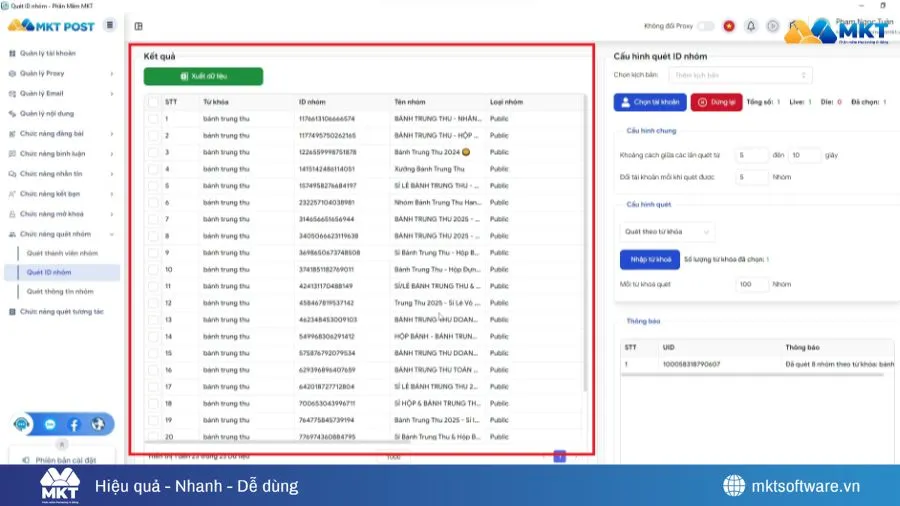Click the red Dừng lại button

pyautogui.click(x=716, y=102)
